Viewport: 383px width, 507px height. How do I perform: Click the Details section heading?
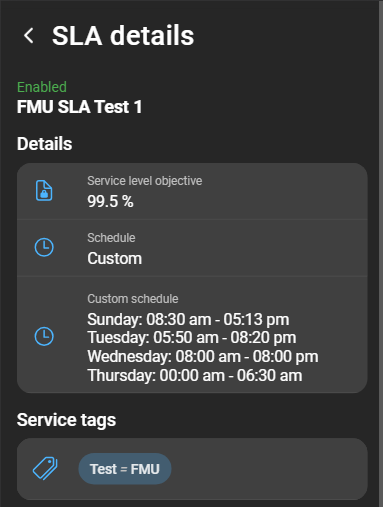pyautogui.click(x=45, y=144)
